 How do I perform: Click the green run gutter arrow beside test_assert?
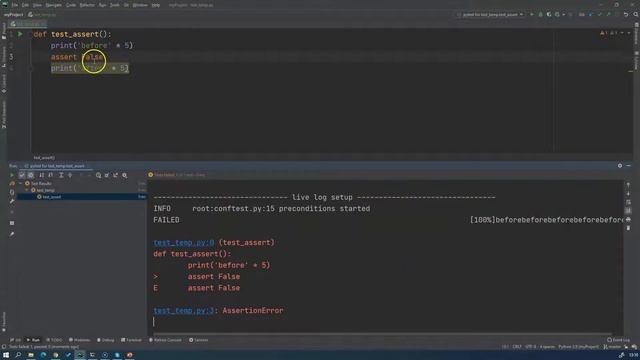click(20, 34)
